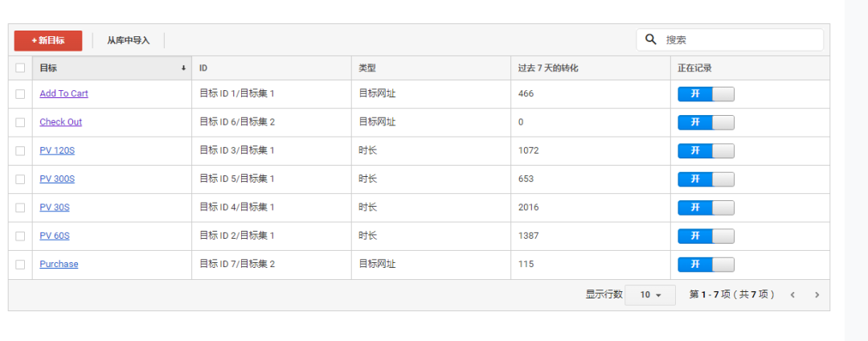The image size is (868, 341).
Task: Go to previous page arrow
Action: pos(792,295)
